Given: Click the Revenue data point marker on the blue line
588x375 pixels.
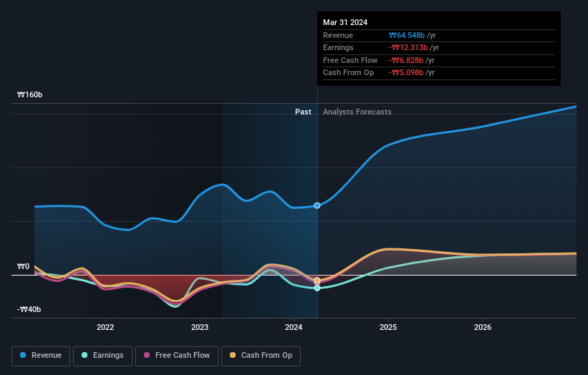Looking at the screenshot, I should [x=317, y=205].
